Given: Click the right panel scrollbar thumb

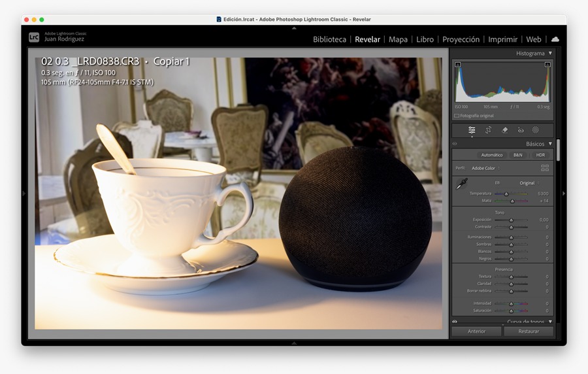Looking at the screenshot, I should 558,150.
